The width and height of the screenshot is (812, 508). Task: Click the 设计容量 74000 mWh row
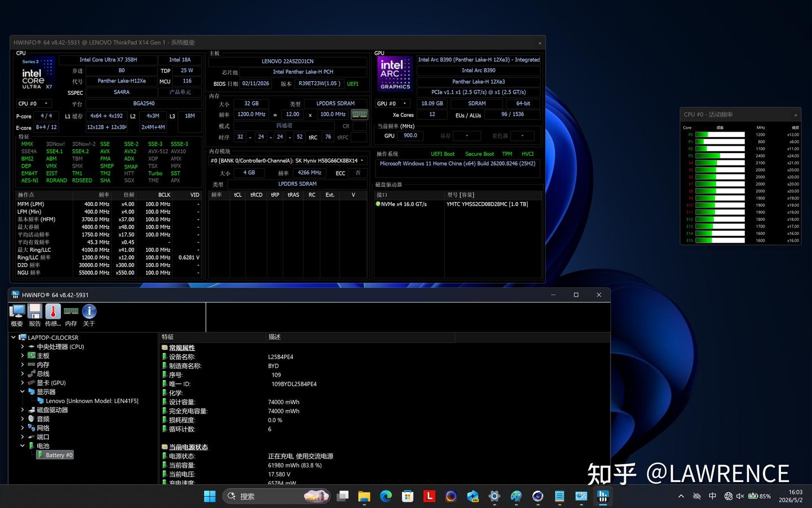pos(385,402)
